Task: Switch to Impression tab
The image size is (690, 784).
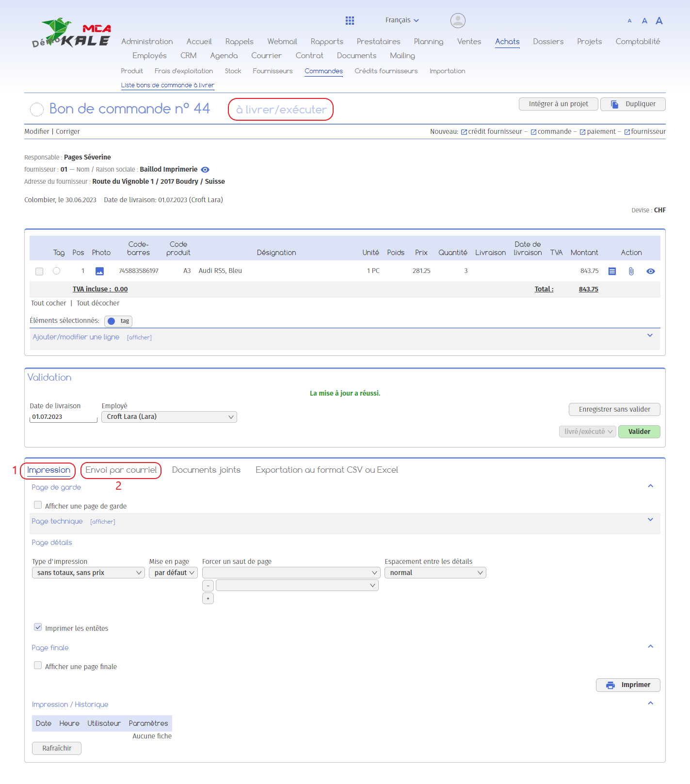Action: tap(48, 470)
